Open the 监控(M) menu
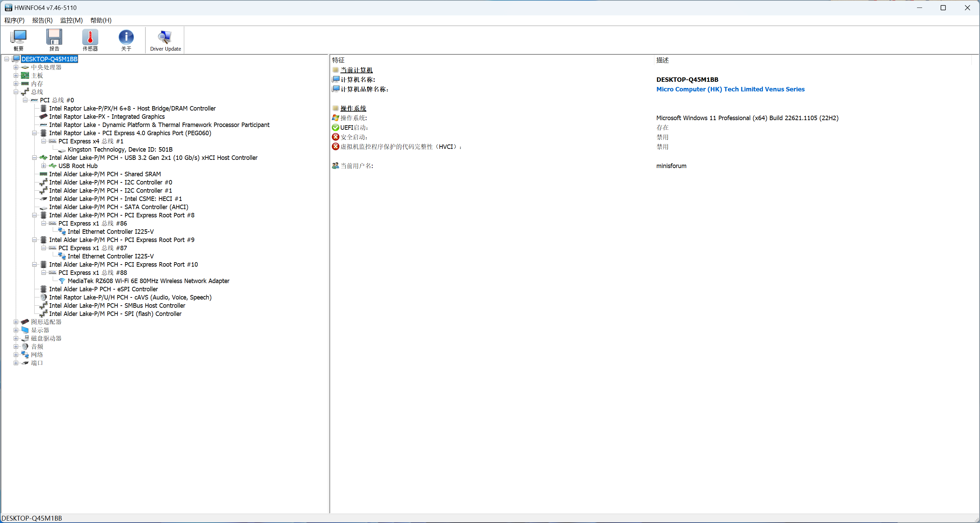Image resolution: width=980 pixels, height=523 pixels. pyautogui.click(x=71, y=20)
